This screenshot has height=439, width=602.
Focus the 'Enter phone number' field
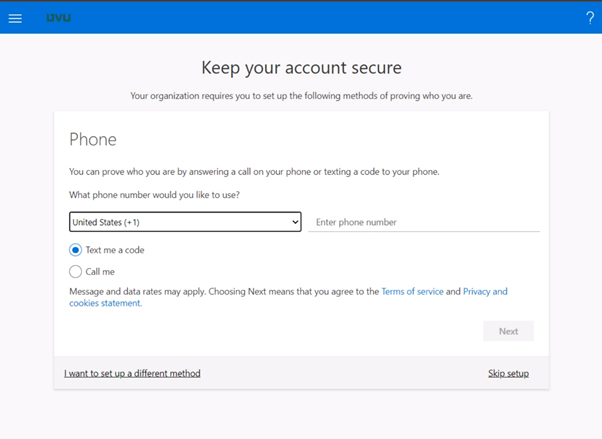coord(425,222)
